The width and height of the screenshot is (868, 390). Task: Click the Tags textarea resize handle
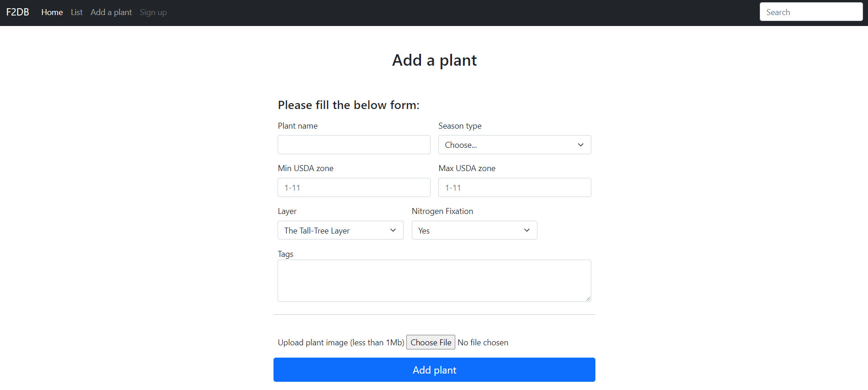[588, 299]
